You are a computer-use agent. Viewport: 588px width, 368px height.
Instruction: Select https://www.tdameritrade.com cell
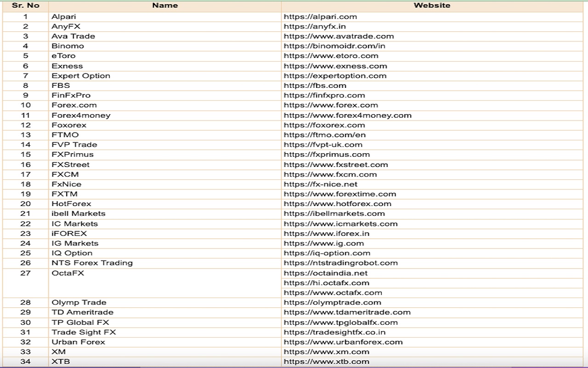[x=432, y=312]
